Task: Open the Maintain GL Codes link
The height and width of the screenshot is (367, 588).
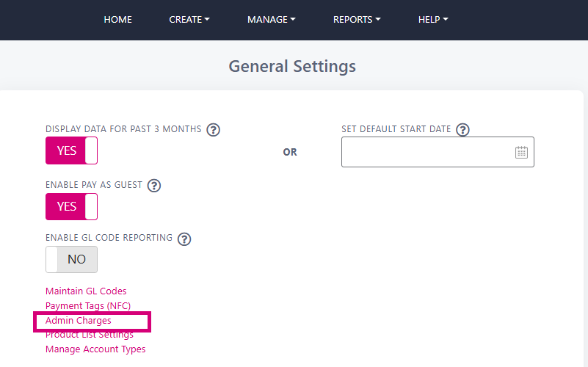Action: point(86,291)
